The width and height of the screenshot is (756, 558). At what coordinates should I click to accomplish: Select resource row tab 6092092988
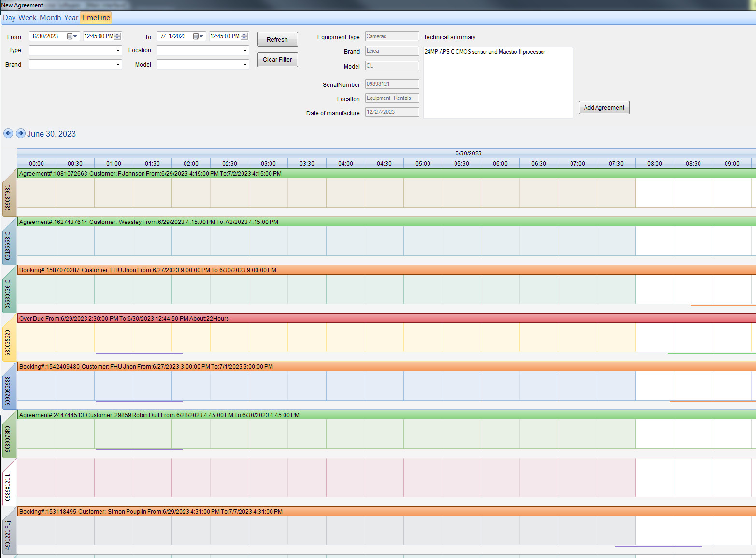tap(9, 386)
